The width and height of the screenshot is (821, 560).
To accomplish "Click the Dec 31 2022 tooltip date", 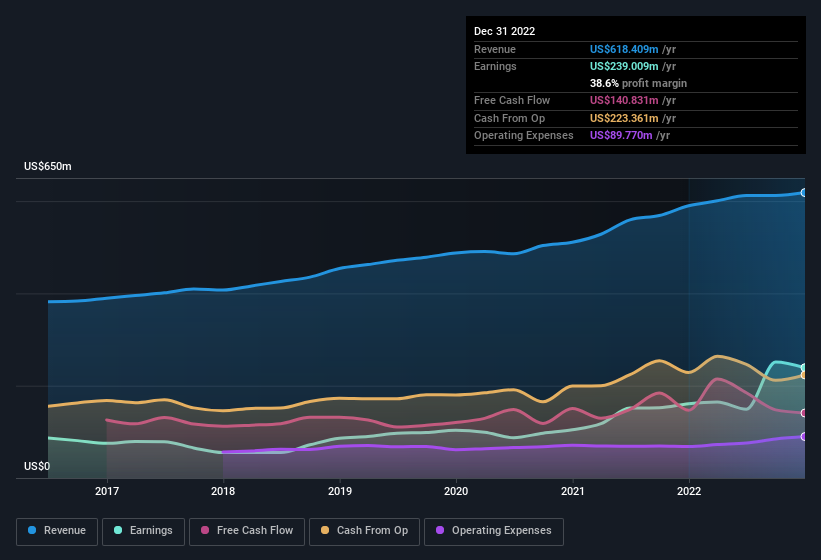I will (504, 31).
